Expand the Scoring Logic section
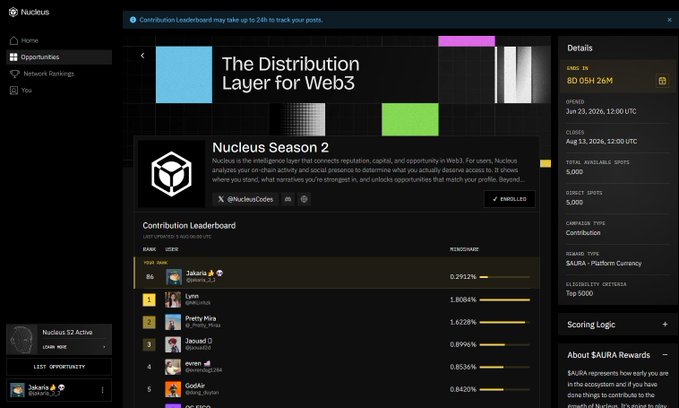 (665, 324)
